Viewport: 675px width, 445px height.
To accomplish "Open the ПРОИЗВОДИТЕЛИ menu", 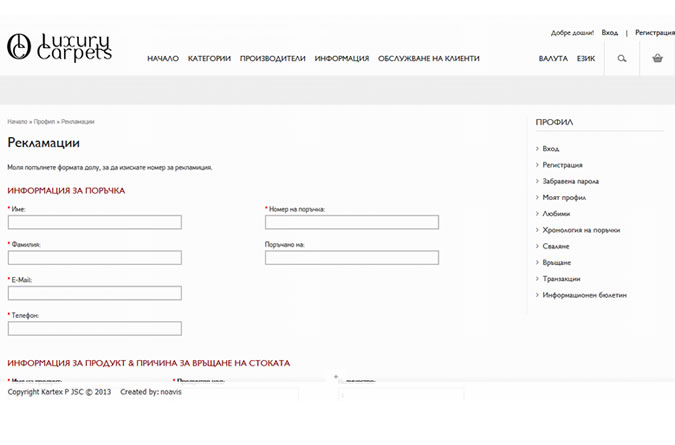I will (x=272, y=59).
